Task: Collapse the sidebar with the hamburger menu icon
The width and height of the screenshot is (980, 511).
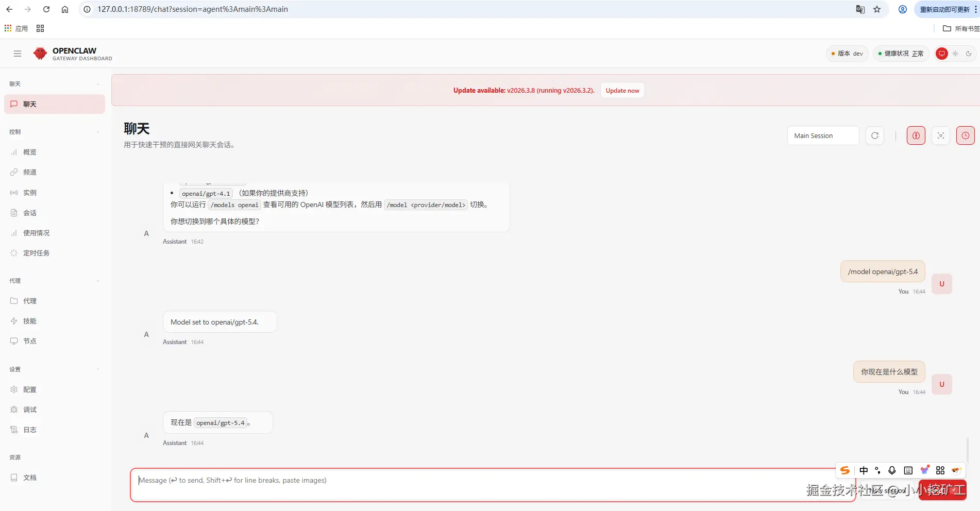Action: point(18,54)
